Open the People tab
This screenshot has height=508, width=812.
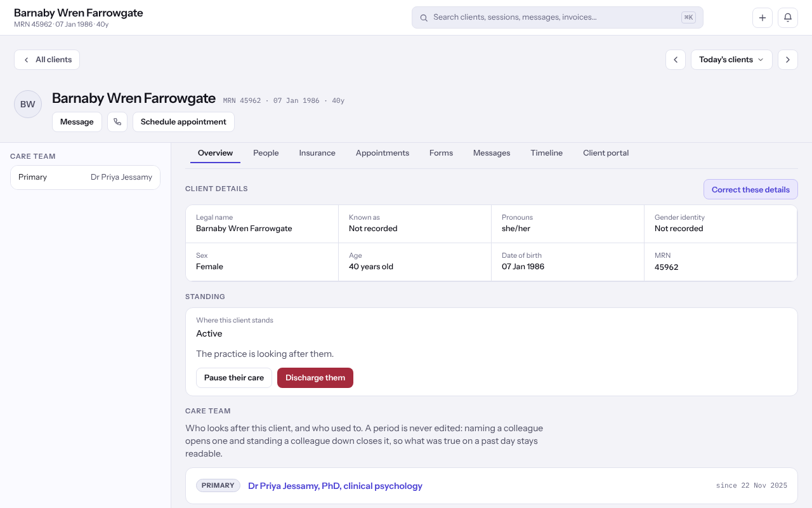[x=266, y=153]
